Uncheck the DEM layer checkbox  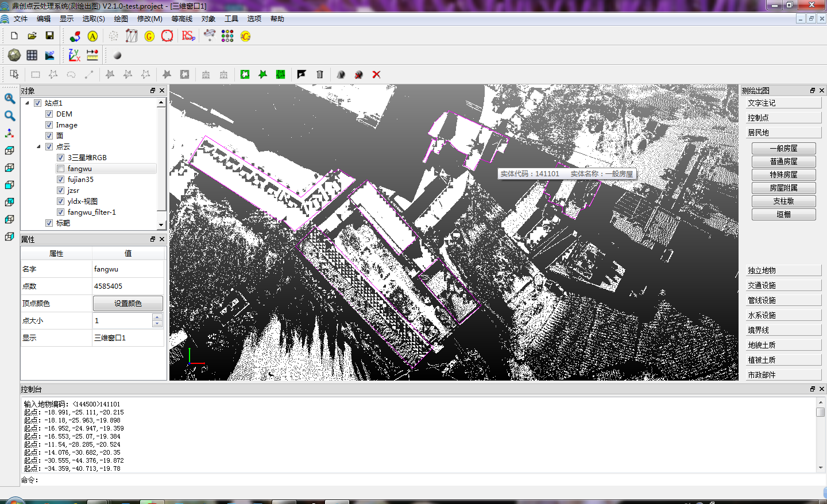(49, 114)
